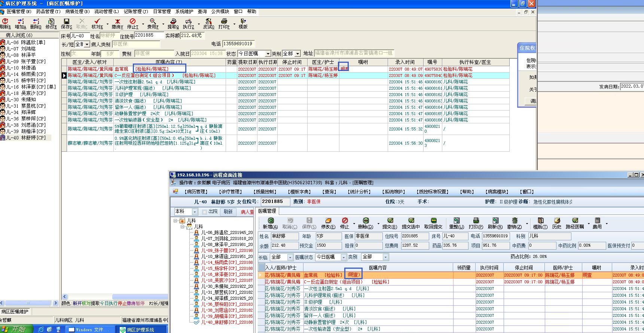Image resolution: width=644 pixels, height=333 pixels.
Task: Click the 历史 history icon
Action: [x=557, y=221]
